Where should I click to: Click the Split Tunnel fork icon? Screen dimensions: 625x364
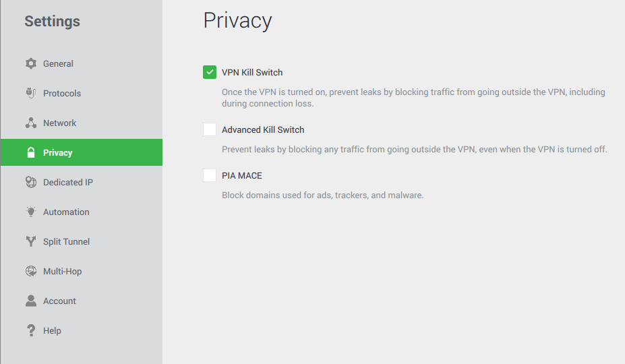coord(31,241)
